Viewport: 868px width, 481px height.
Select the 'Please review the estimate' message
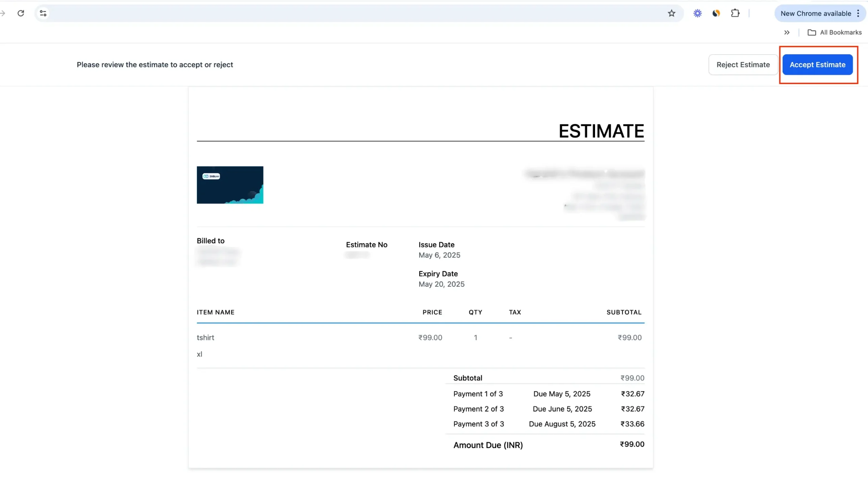tap(155, 65)
